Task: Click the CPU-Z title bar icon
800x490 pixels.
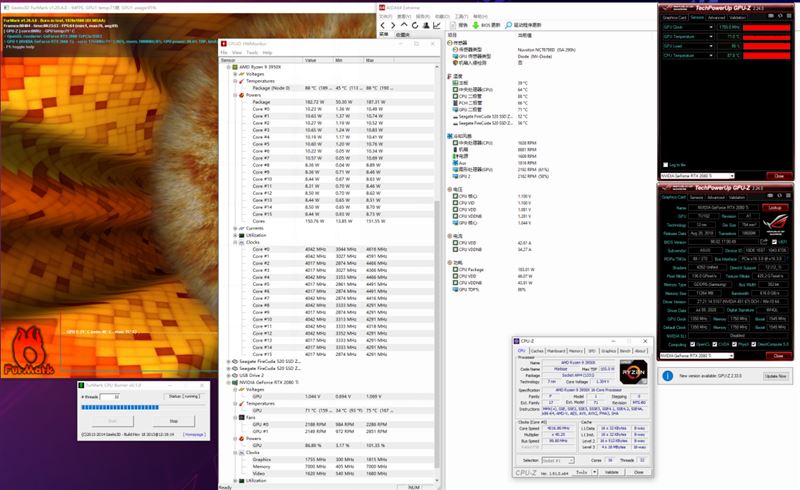Action: (x=517, y=341)
